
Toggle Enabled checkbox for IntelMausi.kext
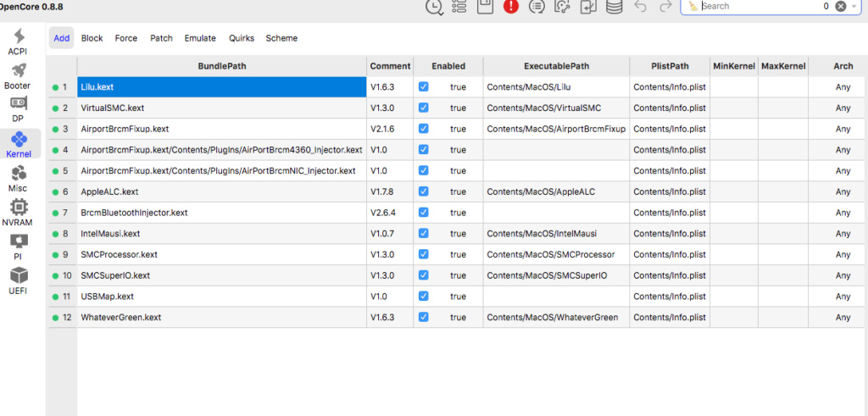coord(424,234)
